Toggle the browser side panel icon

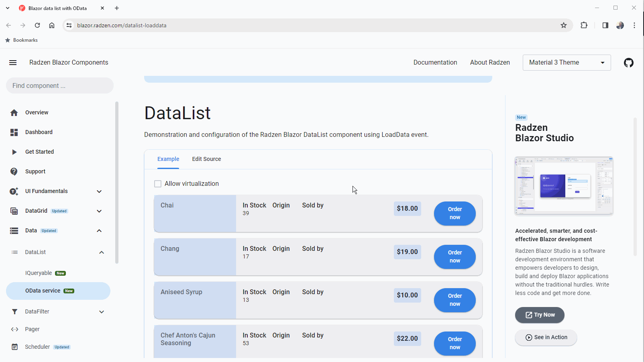click(x=605, y=25)
